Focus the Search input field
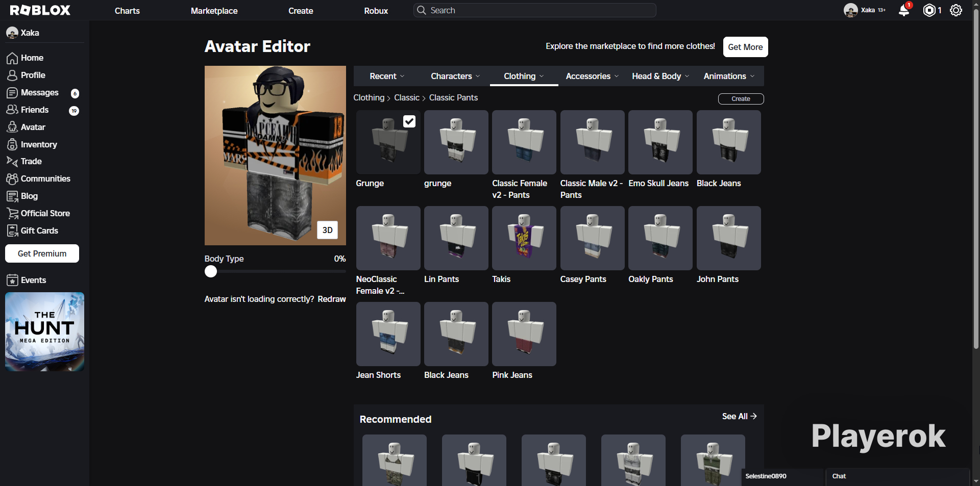The height and width of the screenshot is (486, 980). pos(535,10)
